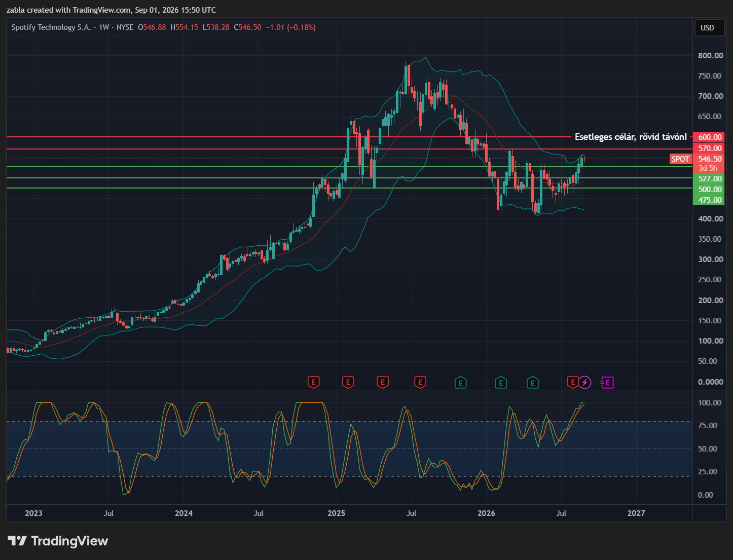
Task: Select the 527.00 green price label
Action: pyautogui.click(x=709, y=178)
